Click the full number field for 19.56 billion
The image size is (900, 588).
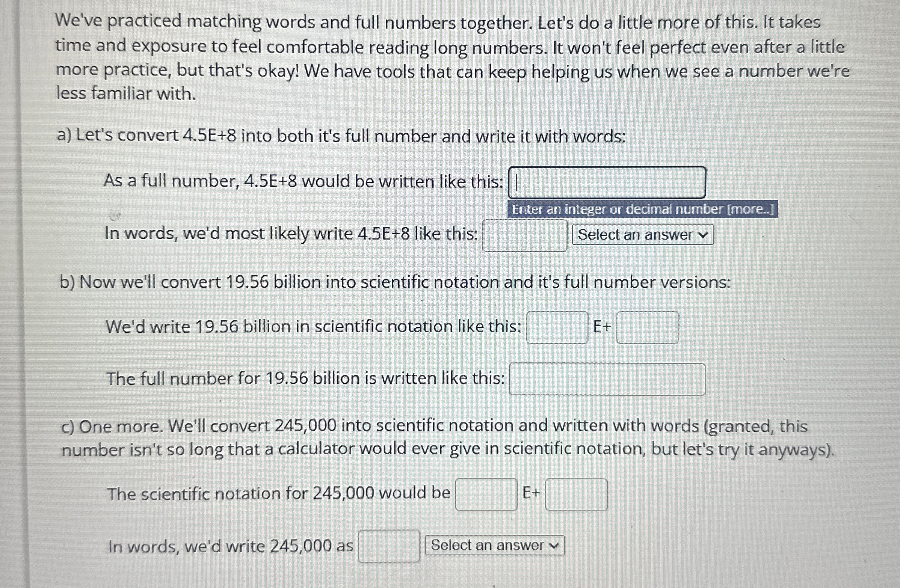click(607, 379)
